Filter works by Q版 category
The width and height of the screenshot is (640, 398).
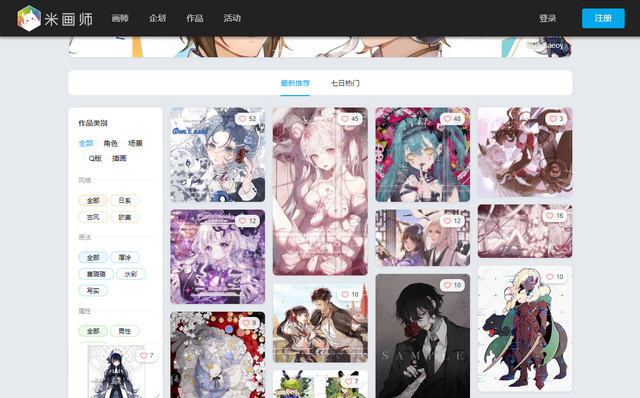(x=95, y=158)
